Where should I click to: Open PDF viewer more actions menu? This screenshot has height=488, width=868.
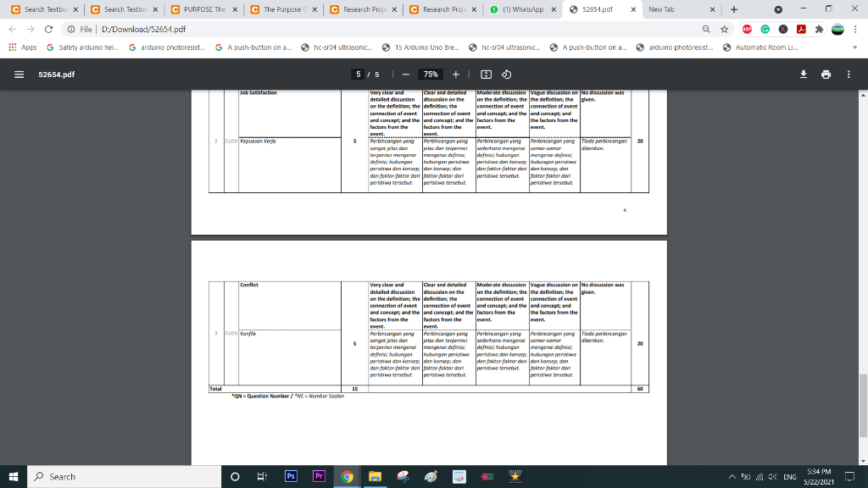(x=849, y=75)
